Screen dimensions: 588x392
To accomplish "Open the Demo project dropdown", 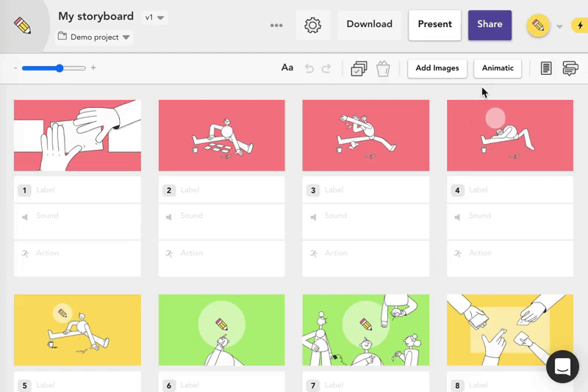I will point(94,37).
